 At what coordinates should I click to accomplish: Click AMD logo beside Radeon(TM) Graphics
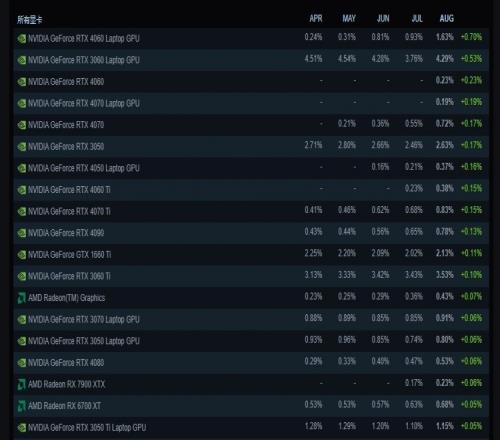tap(22, 298)
